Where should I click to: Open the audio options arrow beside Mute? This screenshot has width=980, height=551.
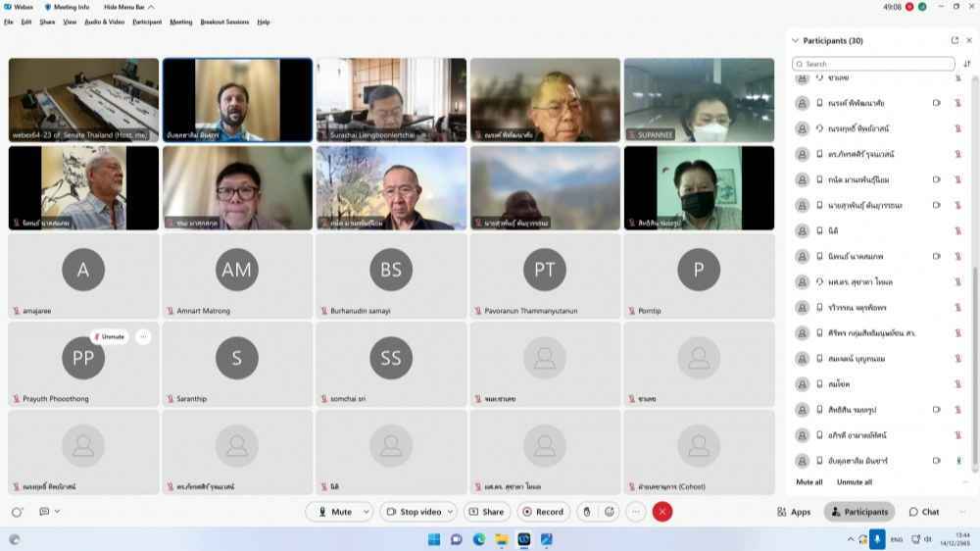pyautogui.click(x=367, y=512)
